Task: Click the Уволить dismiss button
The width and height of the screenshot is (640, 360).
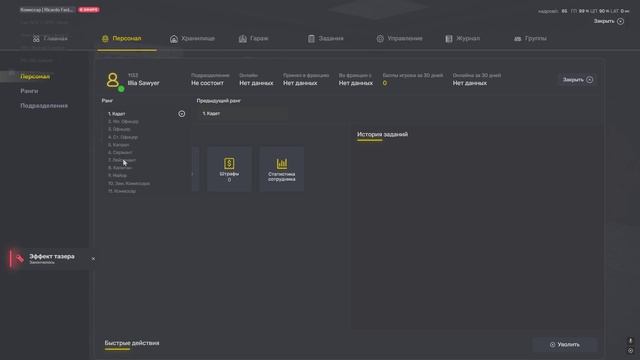Action: pos(565,345)
